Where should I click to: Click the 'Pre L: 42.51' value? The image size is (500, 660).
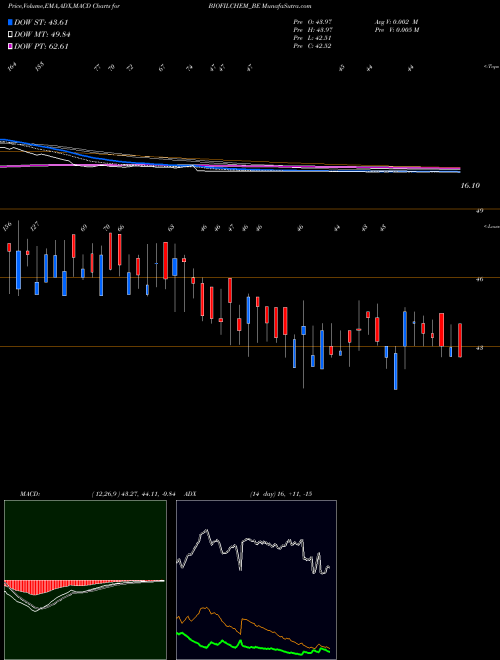313,38
